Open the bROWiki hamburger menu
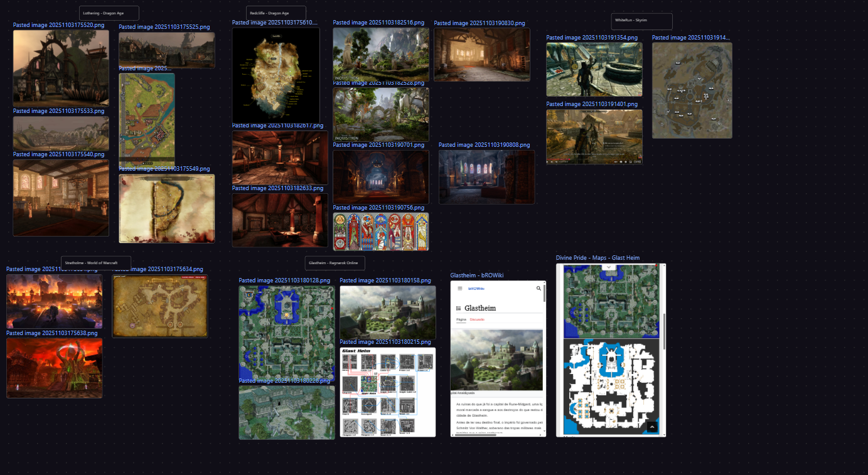 point(459,289)
